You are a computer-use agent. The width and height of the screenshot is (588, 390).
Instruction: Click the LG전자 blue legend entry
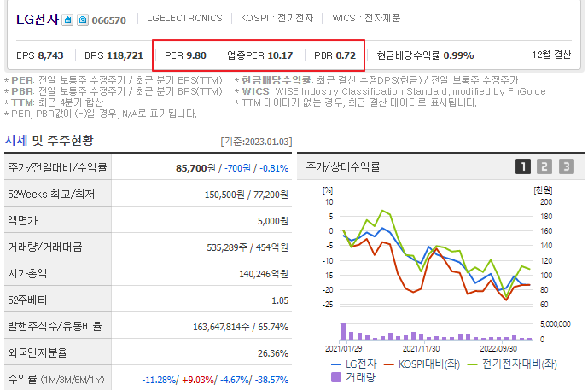(353, 364)
